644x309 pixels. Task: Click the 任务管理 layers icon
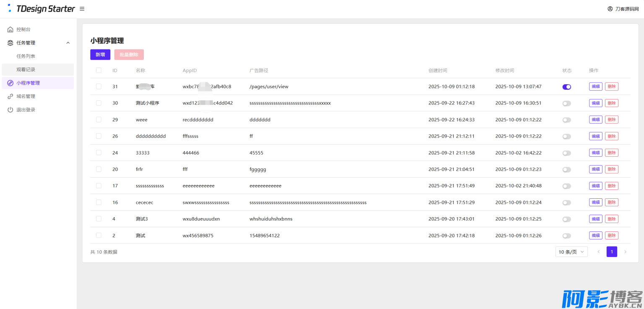[10, 43]
